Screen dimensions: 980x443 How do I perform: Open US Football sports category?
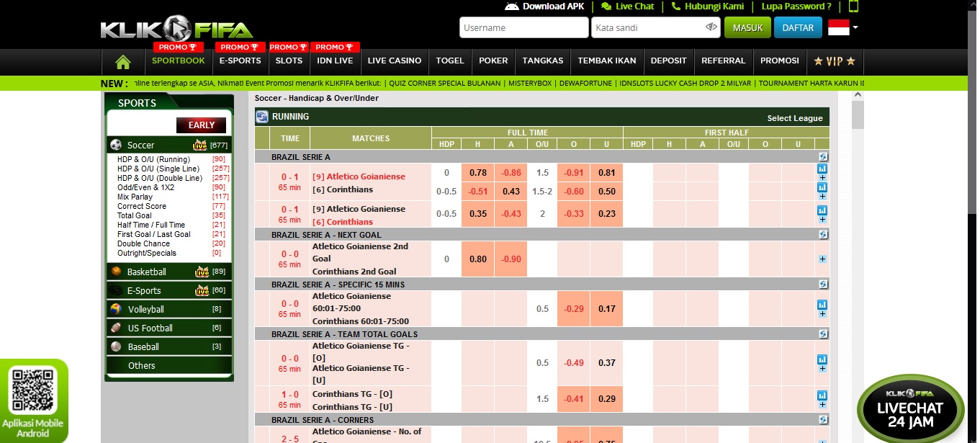(168, 328)
